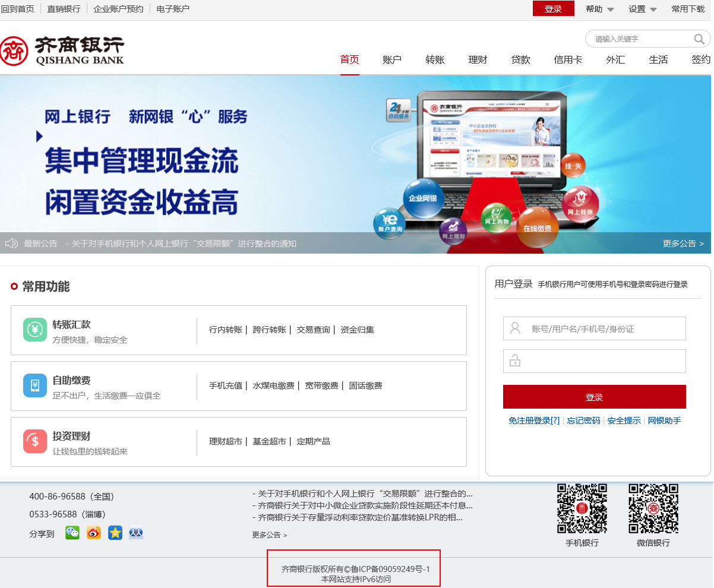Click 网银助手 link
The height and width of the screenshot is (588, 714).
[x=665, y=421]
